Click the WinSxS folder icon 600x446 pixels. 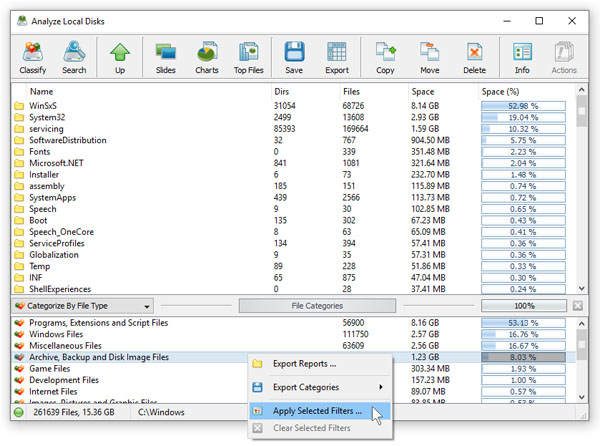click(19, 106)
